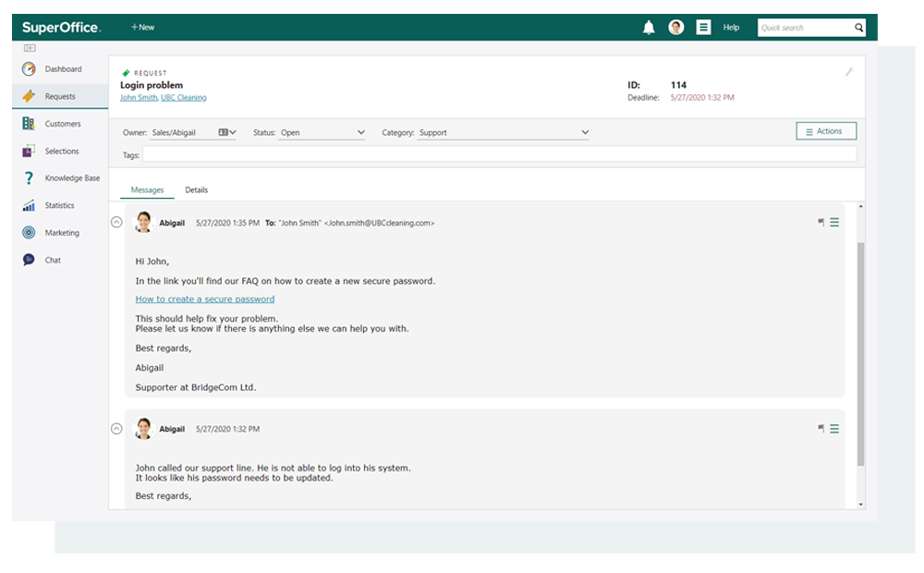This screenshot has height=573, width=924.
Task: Flag the 1:32 PM message
Action: [821, 429]
